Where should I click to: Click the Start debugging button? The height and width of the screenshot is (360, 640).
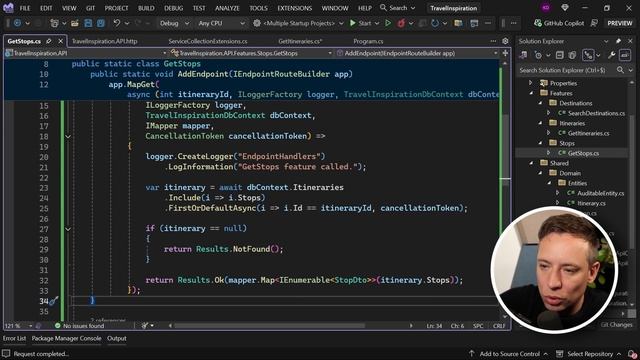click(361, 23)
